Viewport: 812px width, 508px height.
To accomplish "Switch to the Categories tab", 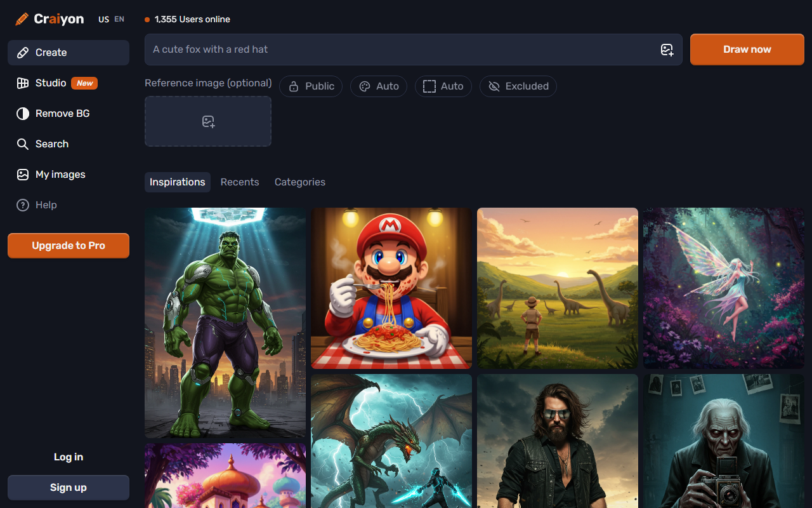I will (300, 182).
